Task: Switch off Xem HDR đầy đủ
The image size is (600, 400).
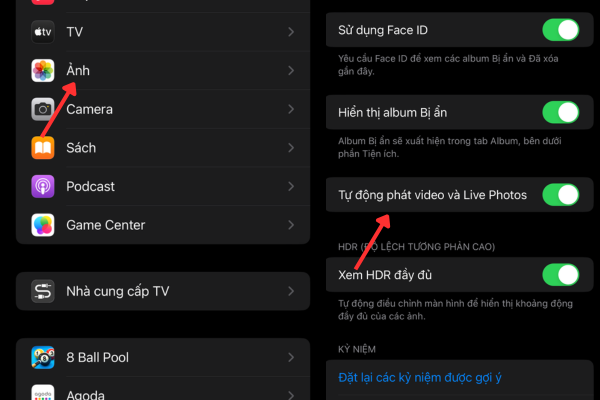Action: [560, 274]
